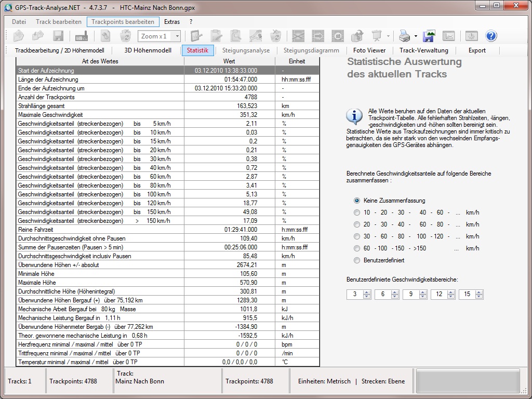Click the printer icon in the toolbar
Image resolution: width=532 pixels, height=399 pixels.
(x=404, y=36)
